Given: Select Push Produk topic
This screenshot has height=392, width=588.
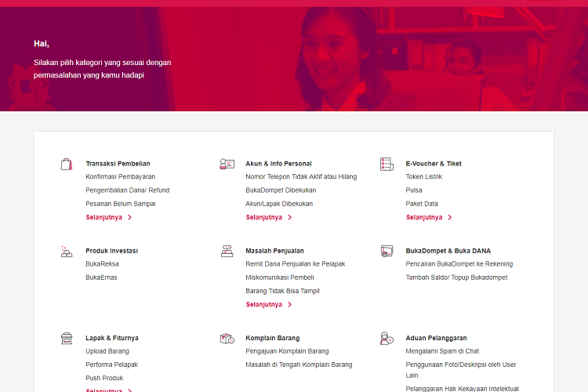Looking at the screenshot, I should [x=104, y=378].
